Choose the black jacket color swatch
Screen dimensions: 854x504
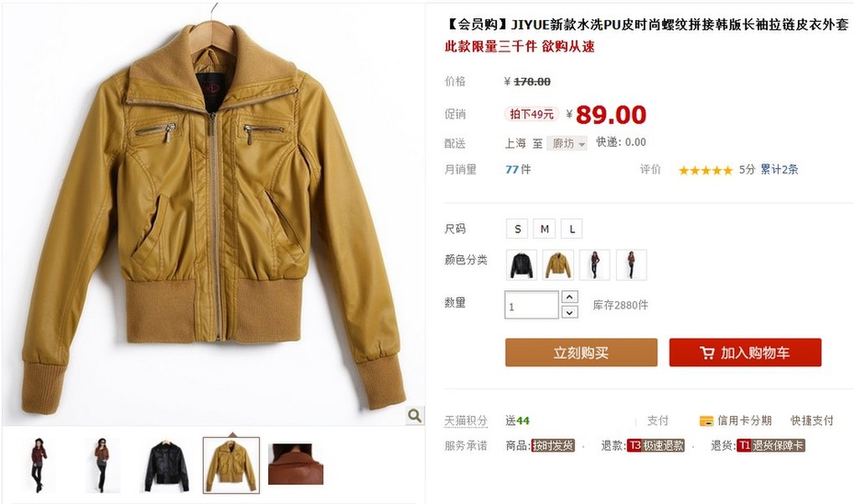[522, 265]
